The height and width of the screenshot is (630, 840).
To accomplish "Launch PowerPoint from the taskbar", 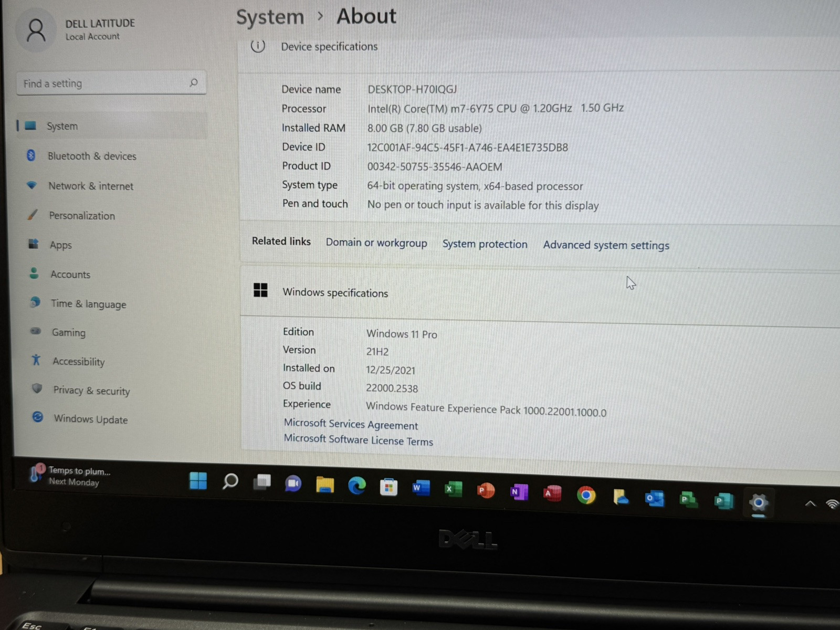I will [486, 490].
